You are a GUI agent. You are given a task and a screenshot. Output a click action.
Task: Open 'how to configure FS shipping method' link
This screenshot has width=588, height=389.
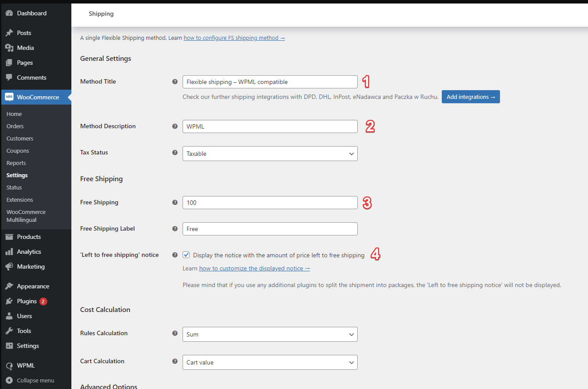[234, 38]
